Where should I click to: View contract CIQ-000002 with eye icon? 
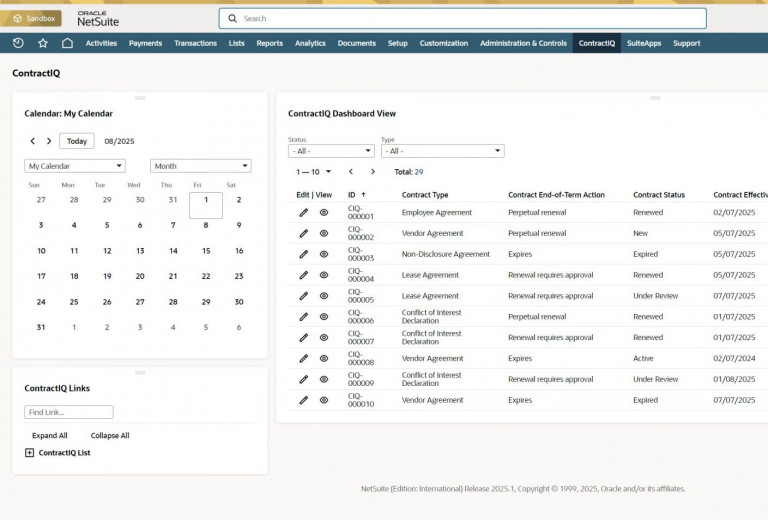coord(324,234)
